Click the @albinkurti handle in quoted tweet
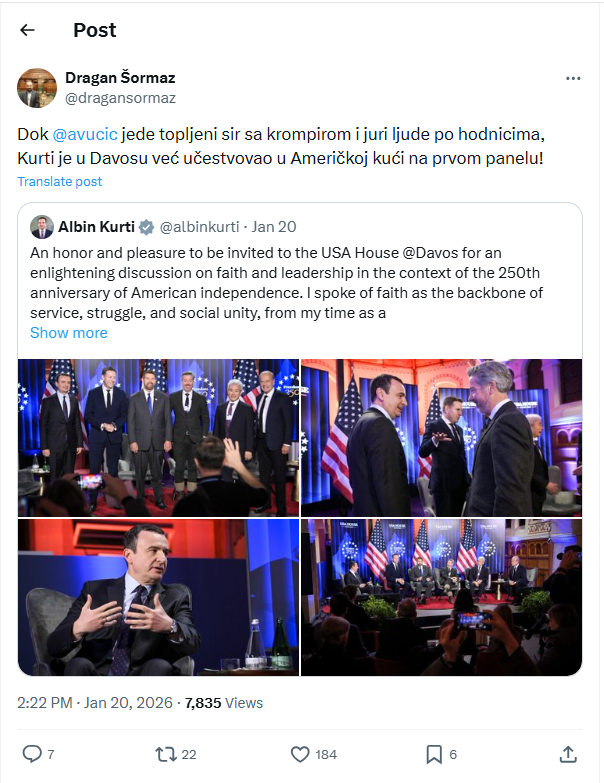This screenshot has height=783, width=604. click(200, 227)
